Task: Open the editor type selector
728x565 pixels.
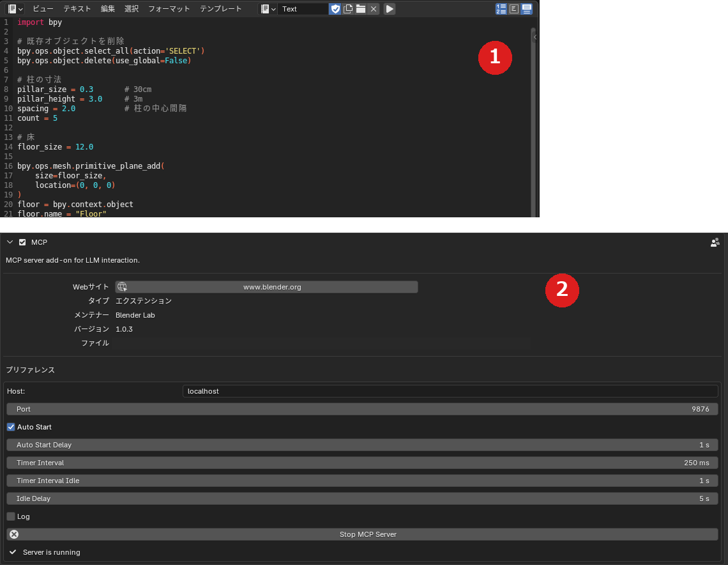Action: (x=15, y=9)
